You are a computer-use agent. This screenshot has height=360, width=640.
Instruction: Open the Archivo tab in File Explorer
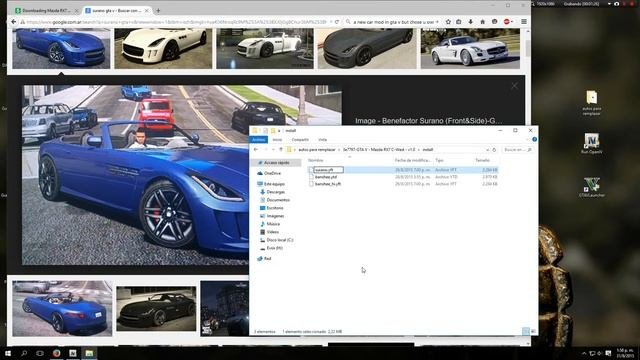[258, 140]
